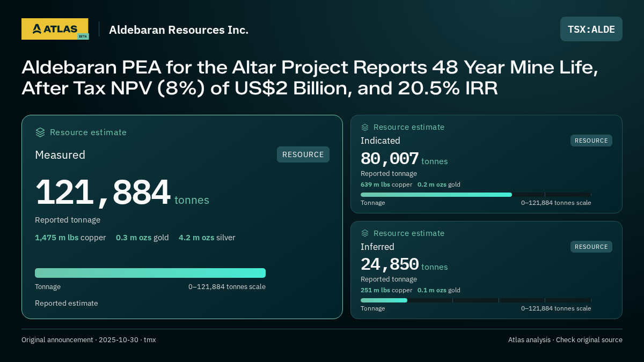Click the 639 m lbs copper value
644x362 pixels.
(x=386, y=184)
